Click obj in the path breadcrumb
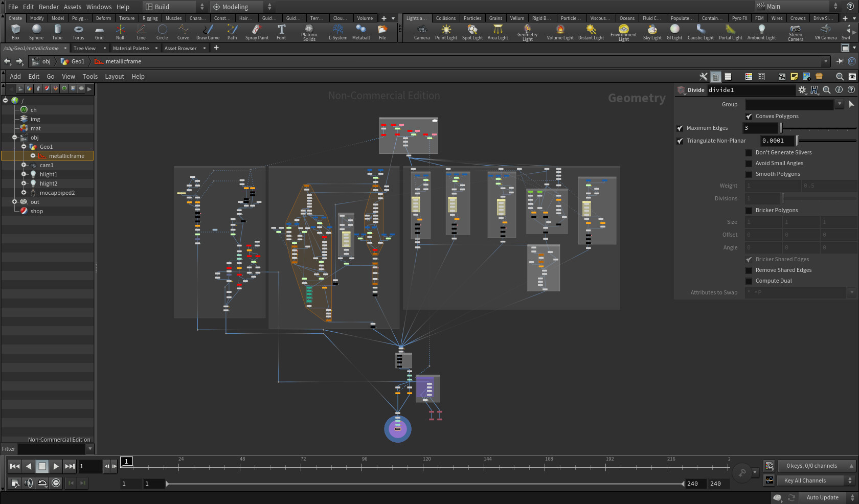The width and height of the screenshot is (859, 504). click(46, 61)
